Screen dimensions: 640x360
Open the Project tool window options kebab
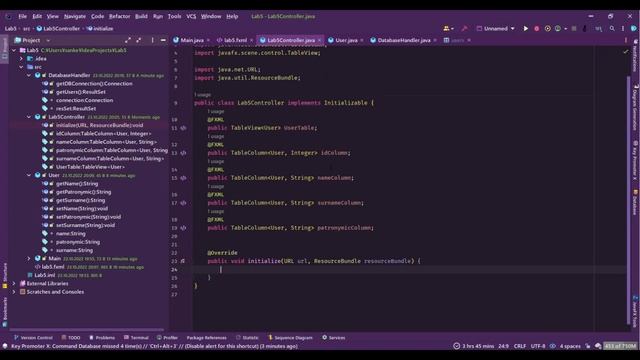coord(152,40)
